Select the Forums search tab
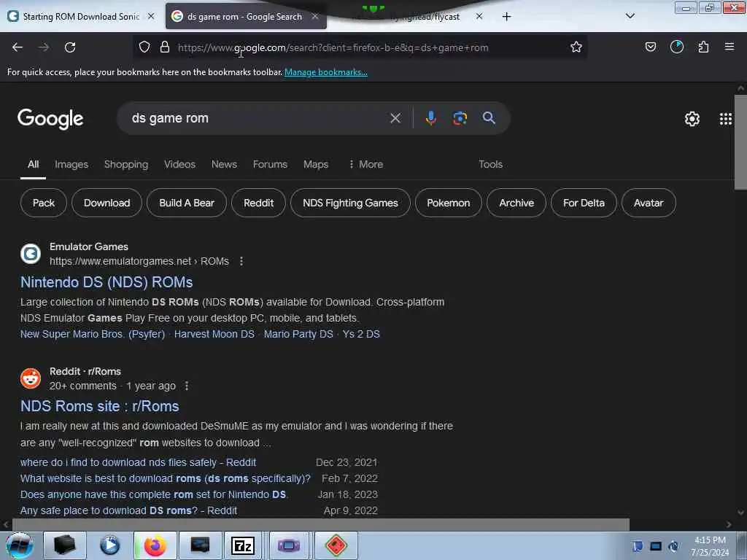This screenshot has height=560, width=747. click(x=270, y=164)
